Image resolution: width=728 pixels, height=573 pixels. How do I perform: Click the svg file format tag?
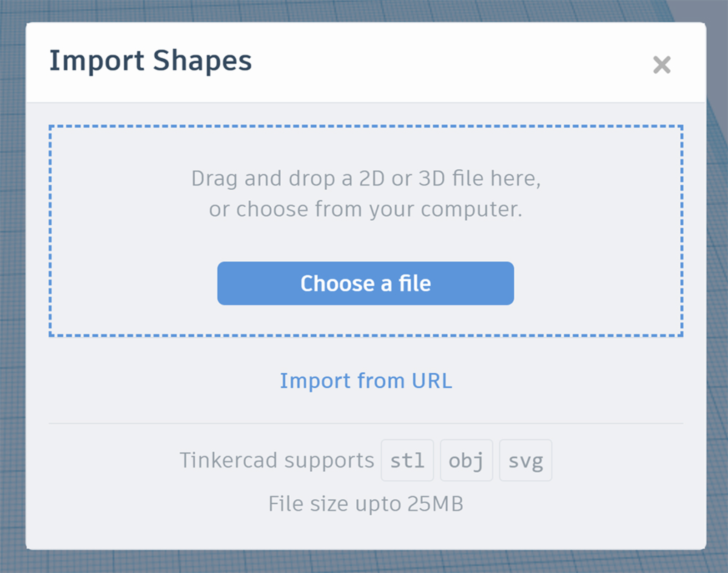(x=526, y=460)
